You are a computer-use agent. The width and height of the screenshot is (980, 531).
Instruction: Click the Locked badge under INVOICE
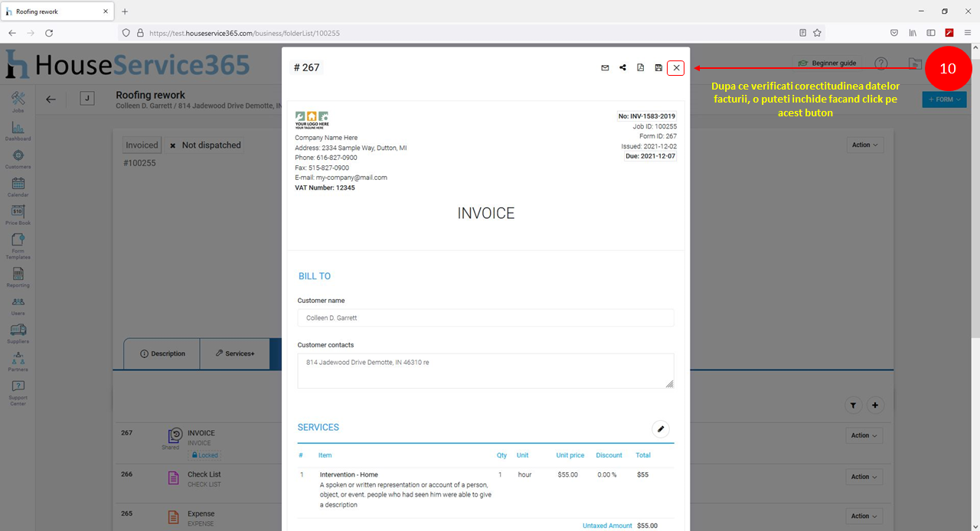pyautogui.click(x=204, y=455)
